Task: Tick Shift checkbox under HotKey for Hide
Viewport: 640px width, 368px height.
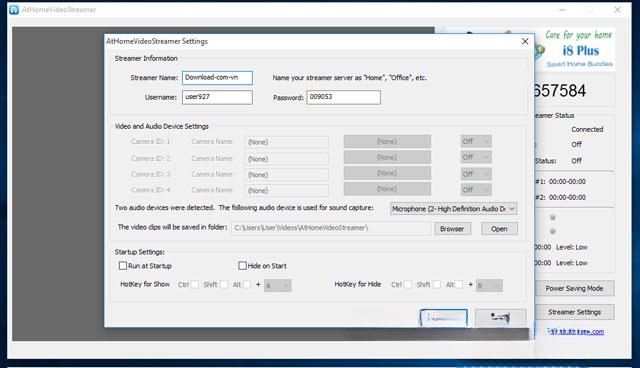Action: pyautogui.click(x=437, y=284)
